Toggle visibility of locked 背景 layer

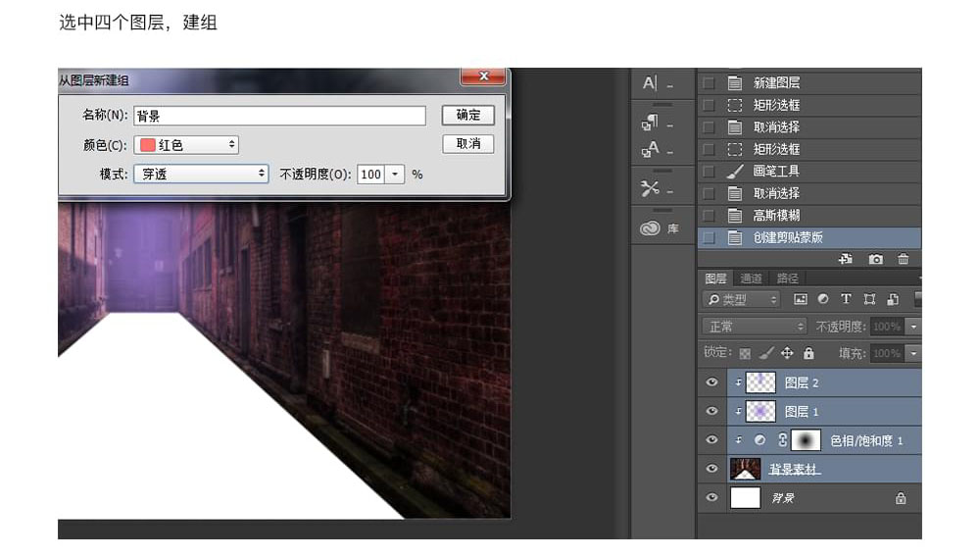(711, 498)
